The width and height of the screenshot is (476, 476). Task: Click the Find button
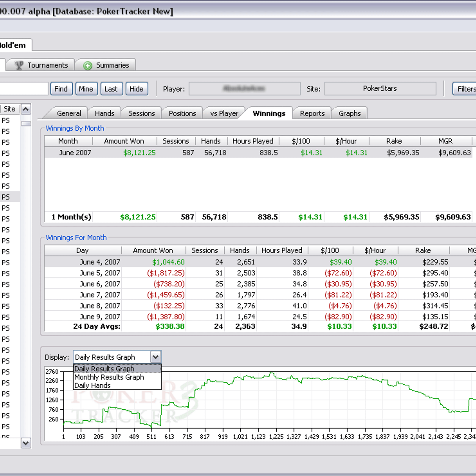[x=61, y=89]
